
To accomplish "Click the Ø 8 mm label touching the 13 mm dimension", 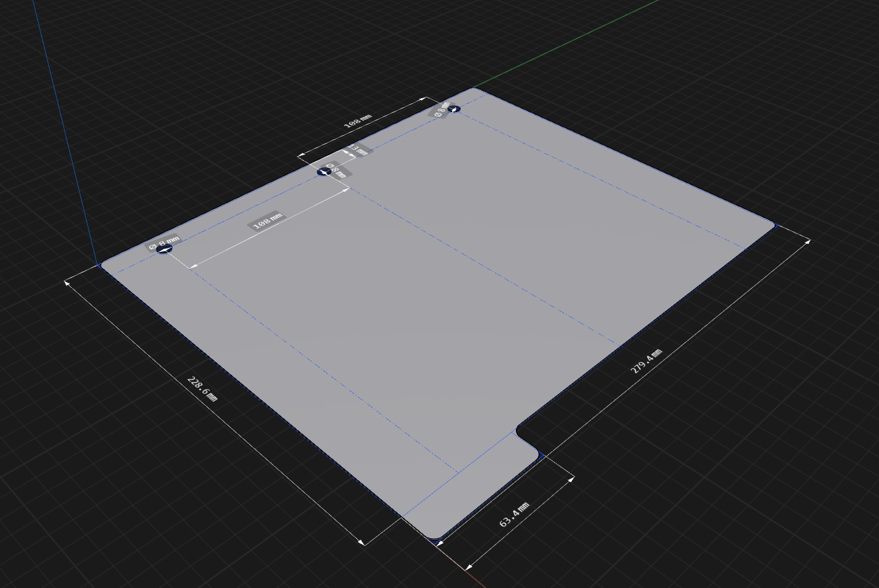I will (x=338, y=170).
